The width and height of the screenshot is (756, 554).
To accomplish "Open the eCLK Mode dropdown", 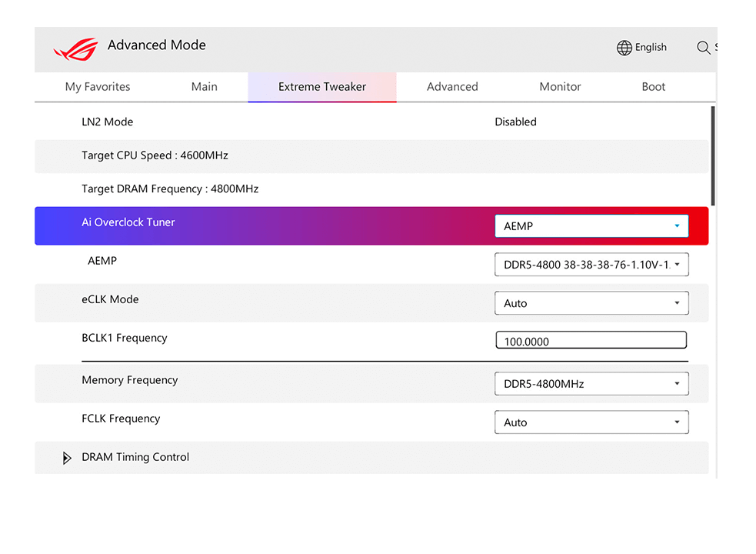I will 591,303.
